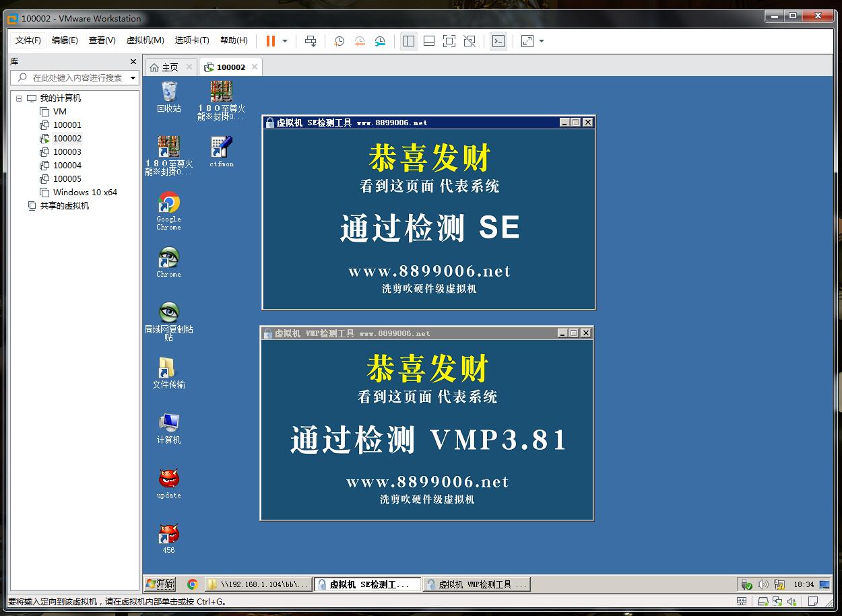Close the 主页 tab
The image size is (842, 616).
[189, 67]
